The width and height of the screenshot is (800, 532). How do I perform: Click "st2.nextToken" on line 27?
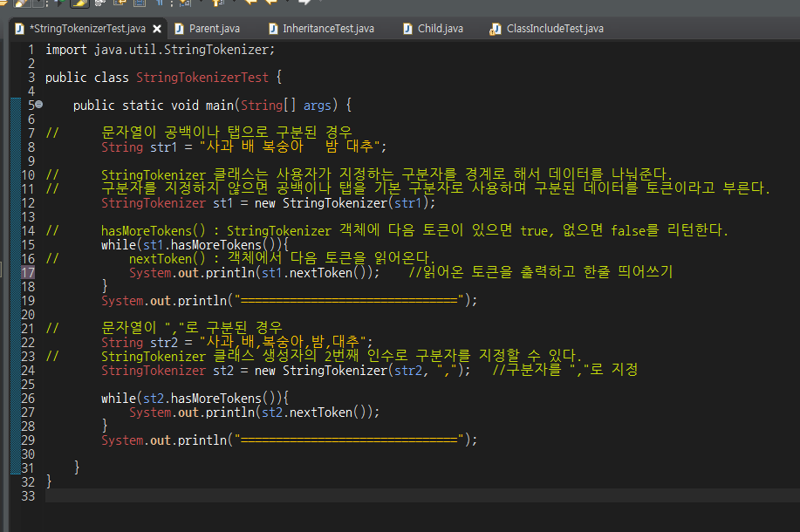[306, 413]
